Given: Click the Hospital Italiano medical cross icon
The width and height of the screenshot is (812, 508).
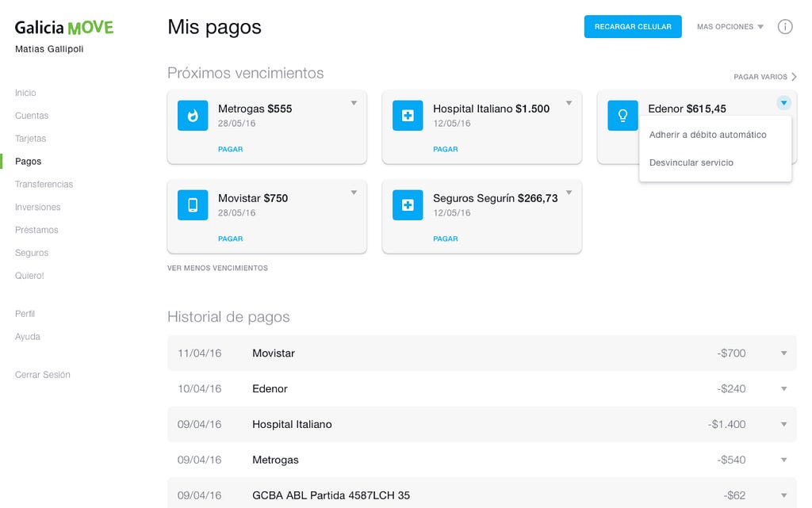Looking at the screenshot, I should coord(408,116).
